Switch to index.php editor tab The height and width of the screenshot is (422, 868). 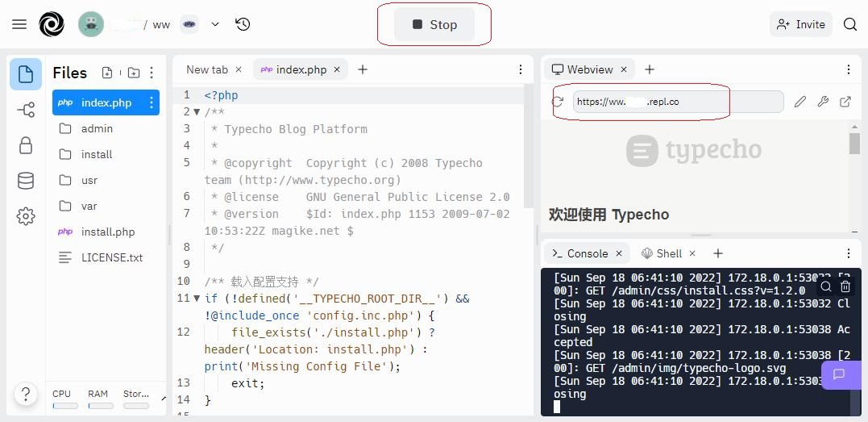coord(301,69)
